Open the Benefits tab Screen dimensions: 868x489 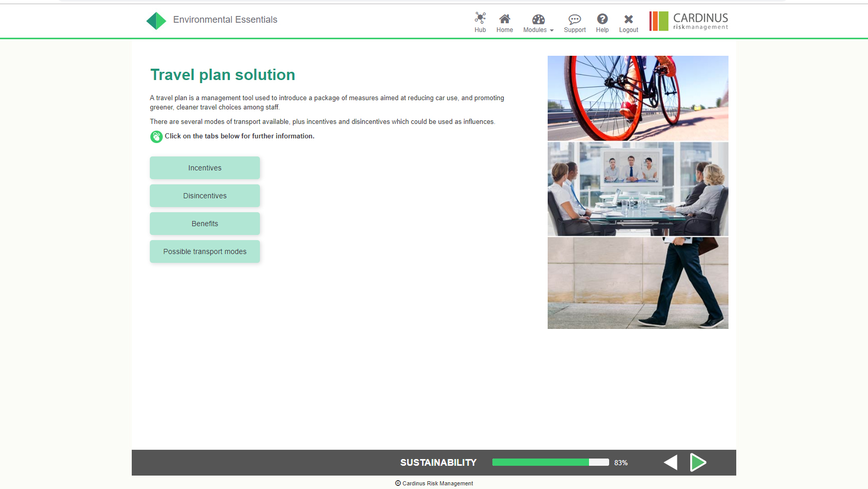point(205,224)
